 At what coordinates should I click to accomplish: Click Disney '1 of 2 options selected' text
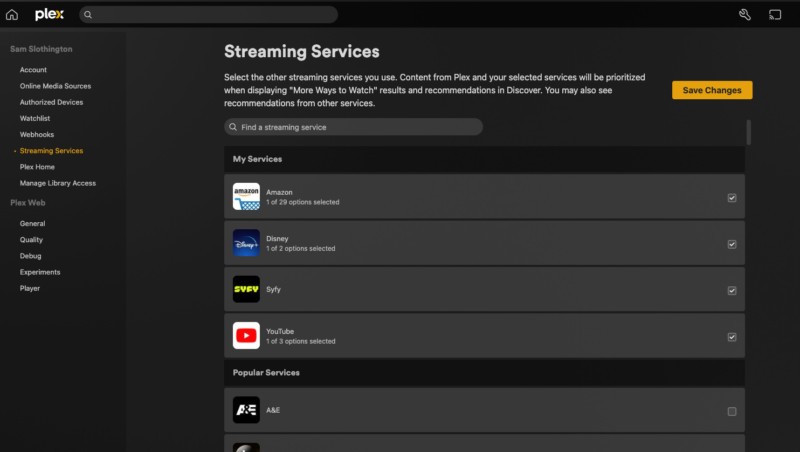click(301, 248)
